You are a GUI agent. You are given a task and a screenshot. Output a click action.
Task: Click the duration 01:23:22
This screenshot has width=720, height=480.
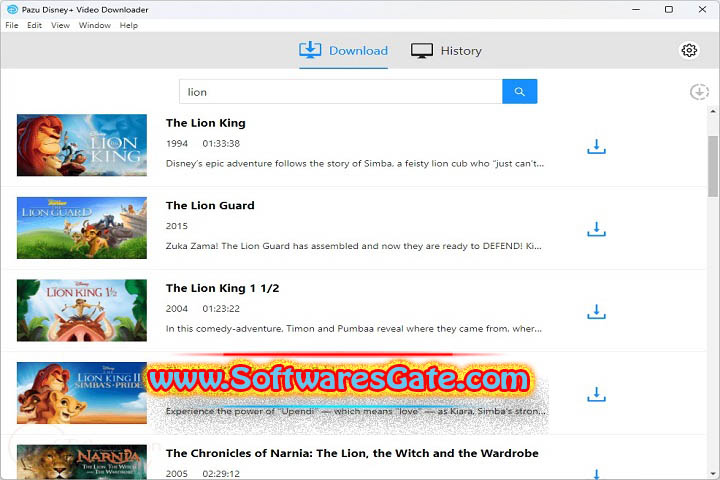pyautogui.click(x=221, y=309)
